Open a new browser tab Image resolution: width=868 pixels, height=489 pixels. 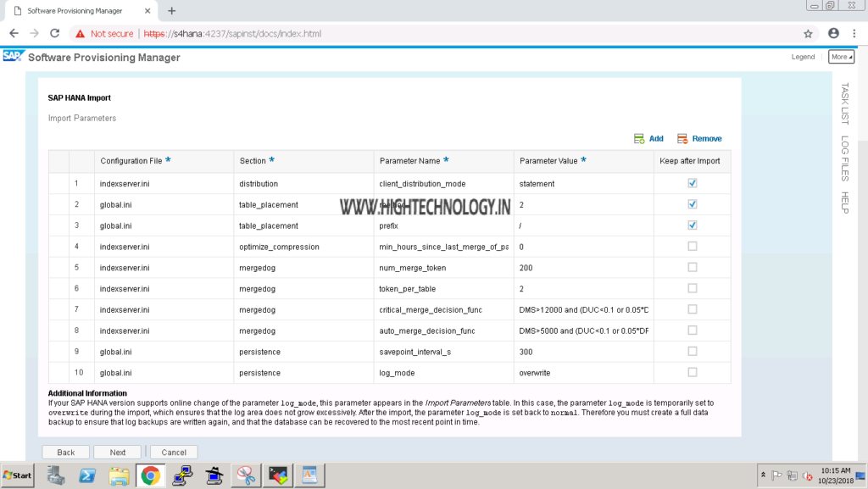pos(171,10)
